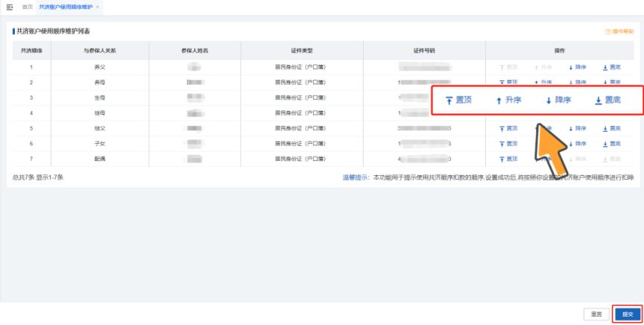Screen dimensions: 644x325
Task: Move row 1 养父 down with 降序
Action: pyautogui.click(x=578, y=67)
